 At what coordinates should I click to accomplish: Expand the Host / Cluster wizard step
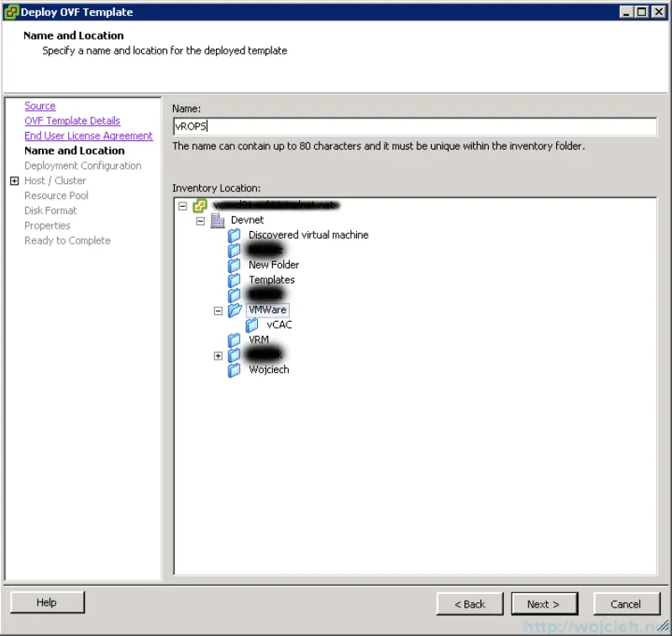[14, 180]
